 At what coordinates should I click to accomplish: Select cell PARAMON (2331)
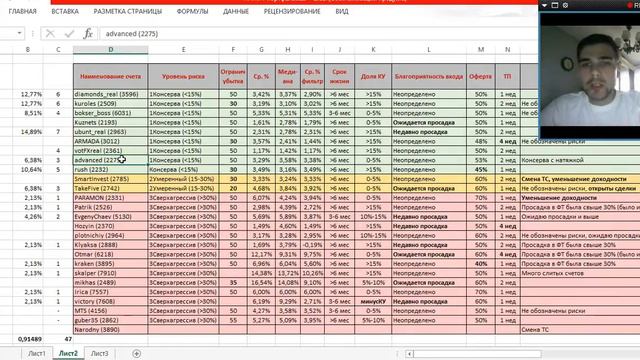pos(111,198)
